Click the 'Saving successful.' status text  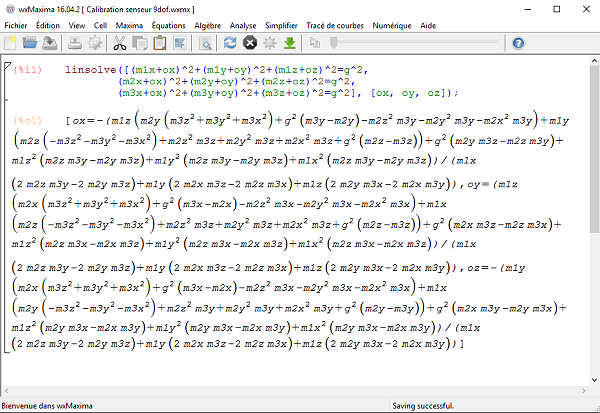tap(423, 406)
